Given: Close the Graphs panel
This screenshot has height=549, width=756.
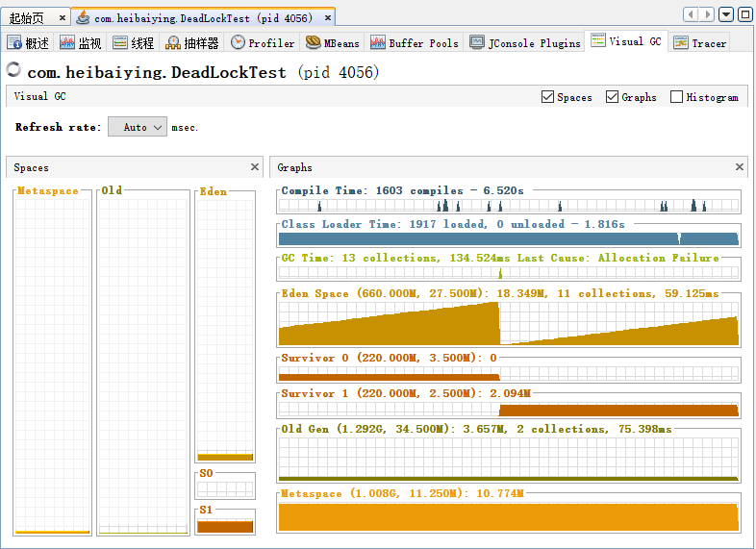Looking at the screenshot, I should [740, 167].
